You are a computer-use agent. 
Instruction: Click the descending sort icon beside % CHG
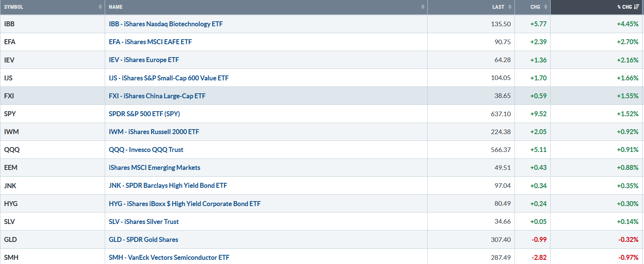coord(636,7)
